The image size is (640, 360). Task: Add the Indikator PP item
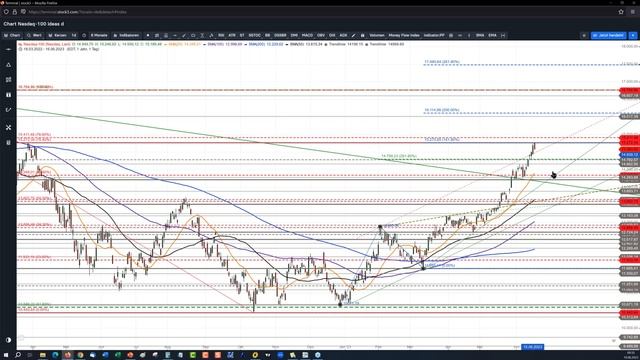(434, 36)
